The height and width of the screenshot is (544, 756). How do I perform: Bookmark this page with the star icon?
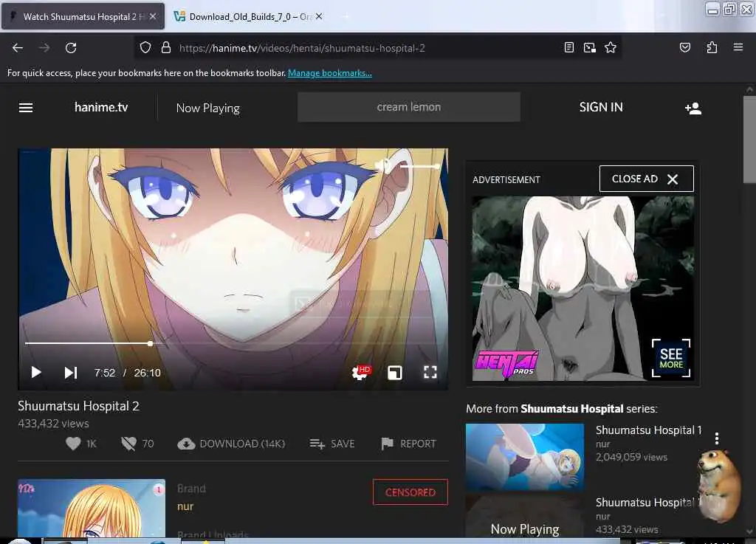[611, 47]
